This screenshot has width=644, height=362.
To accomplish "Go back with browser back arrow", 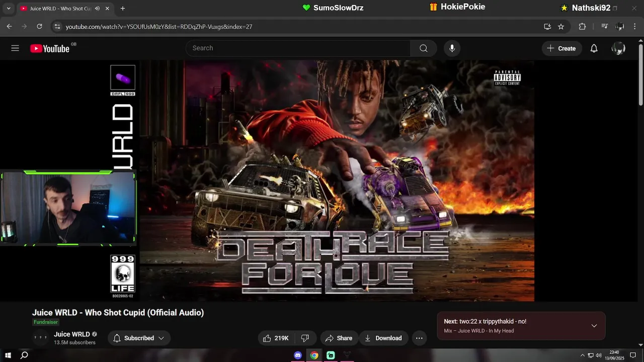I will tap(9, 27).
